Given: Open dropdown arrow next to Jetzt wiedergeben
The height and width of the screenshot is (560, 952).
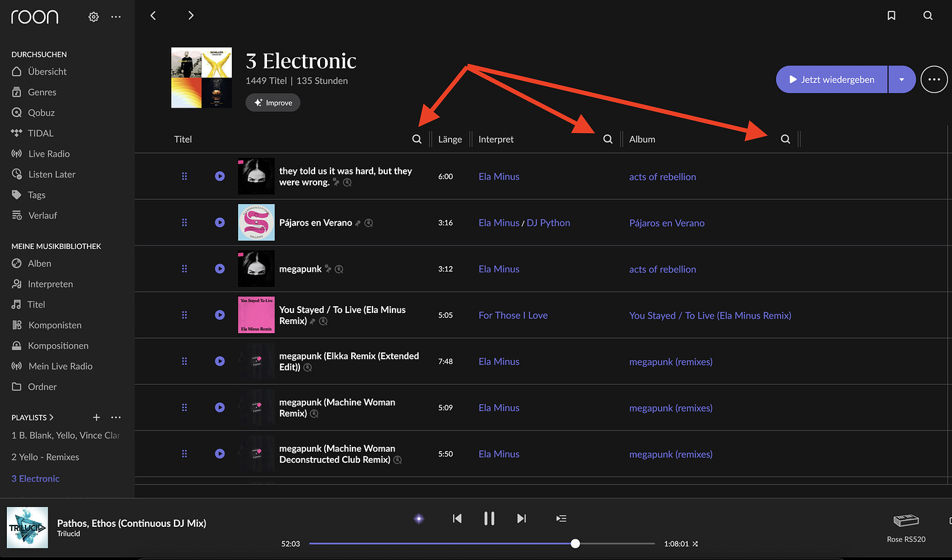Looking at the screenshot, I should click(902, 79).
